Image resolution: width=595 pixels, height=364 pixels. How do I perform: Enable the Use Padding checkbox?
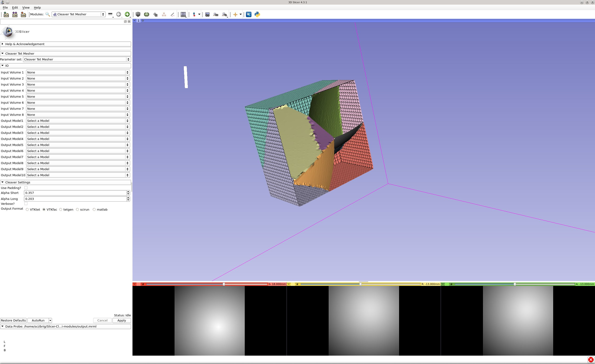tap(26, 188)
